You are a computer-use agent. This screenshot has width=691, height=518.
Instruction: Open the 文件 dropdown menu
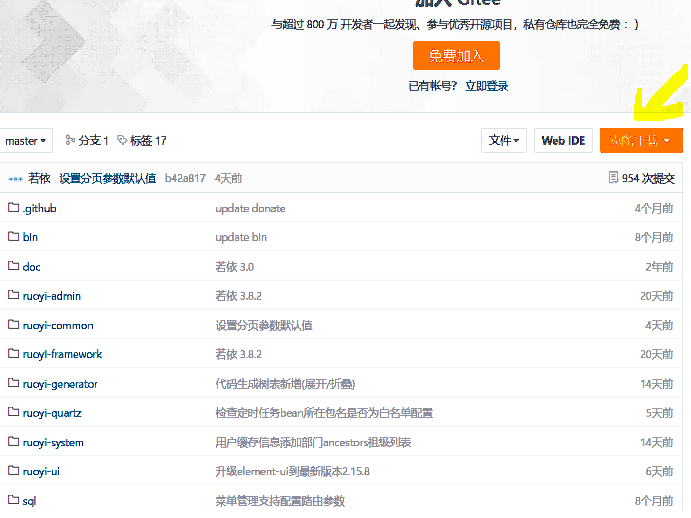[x=504, y=141]
